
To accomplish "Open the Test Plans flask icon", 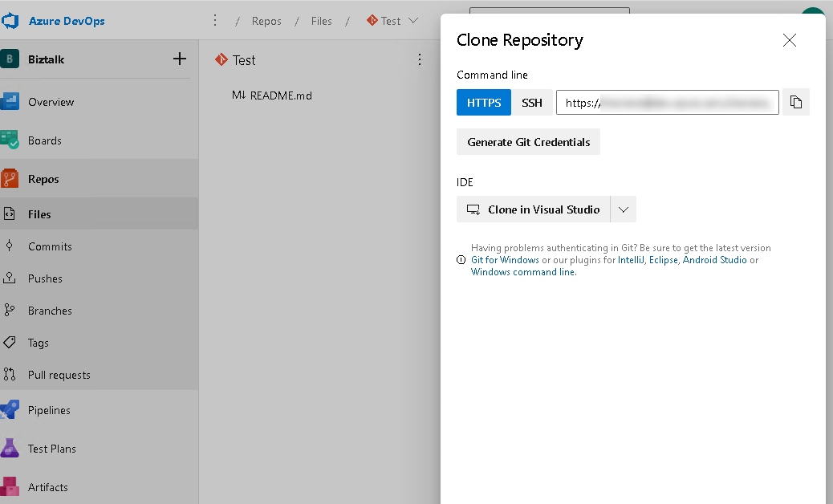I will pos(10,448).
